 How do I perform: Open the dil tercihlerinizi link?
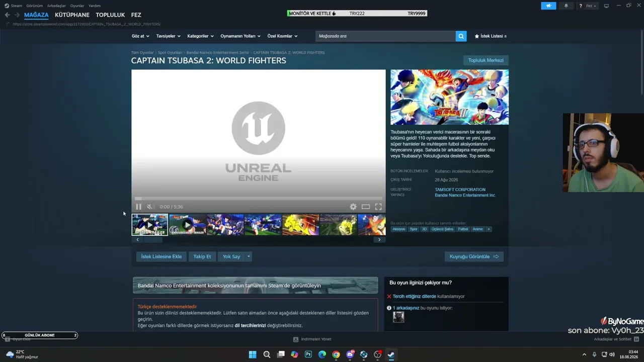pos(250,325)
